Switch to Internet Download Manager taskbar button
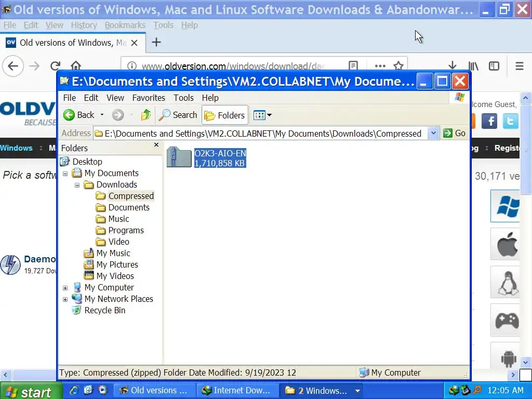The image size is (532, 399). (237, 391)
